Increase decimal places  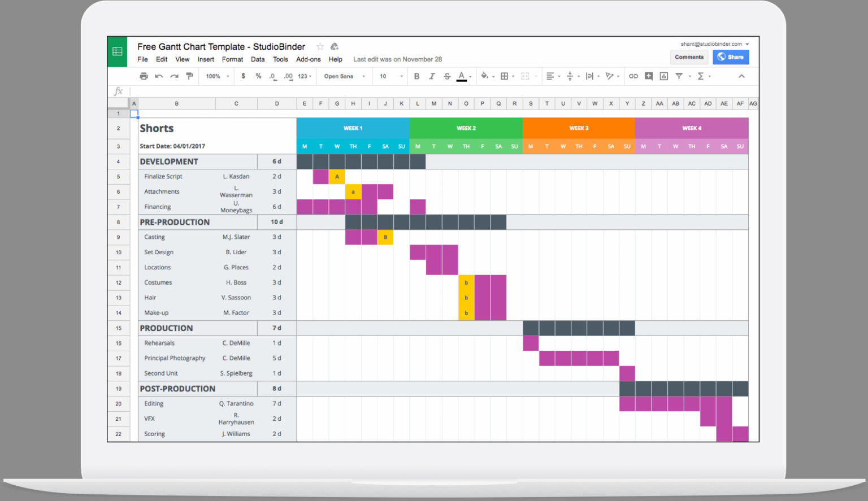point(288,76)
